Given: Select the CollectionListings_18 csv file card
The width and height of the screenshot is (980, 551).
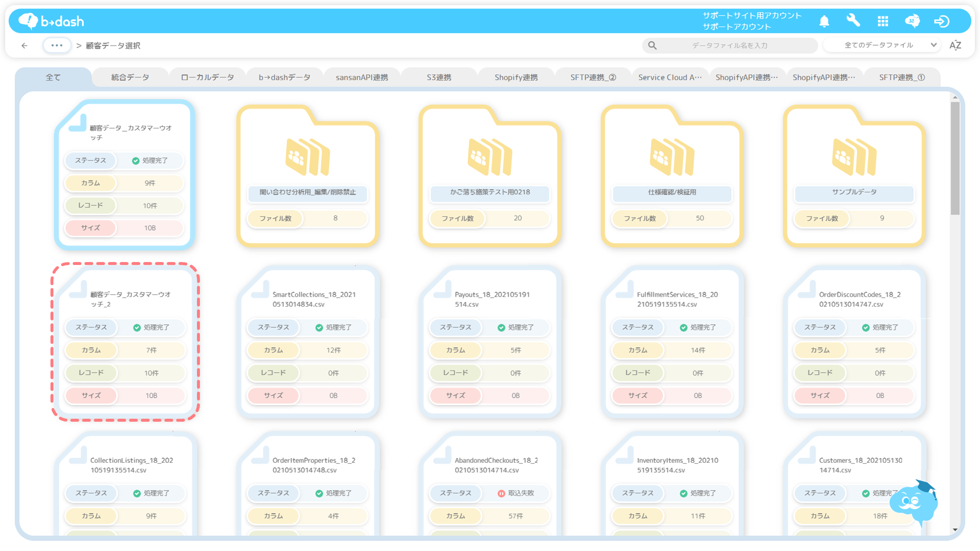Looking at the screenshot, I should coord(125,484).
